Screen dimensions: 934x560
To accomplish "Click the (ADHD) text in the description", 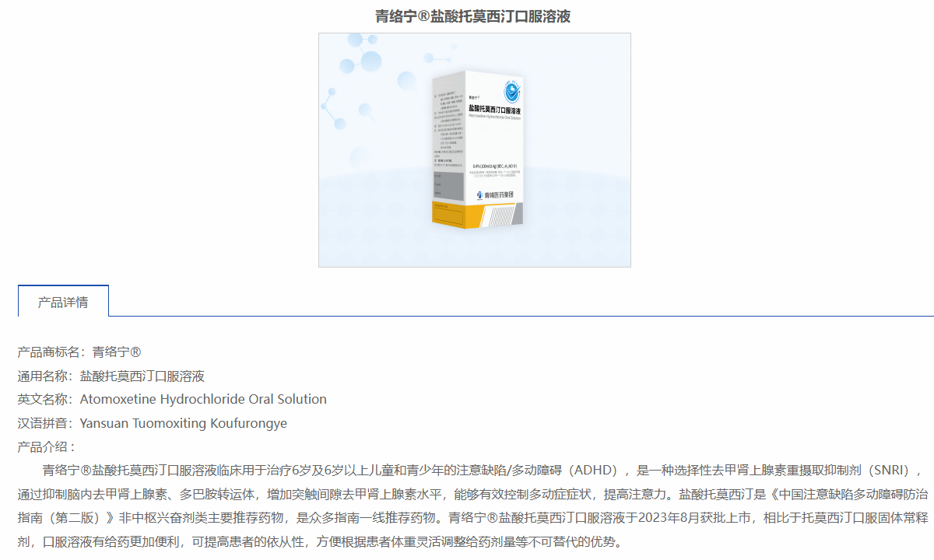I will point(595,470).
